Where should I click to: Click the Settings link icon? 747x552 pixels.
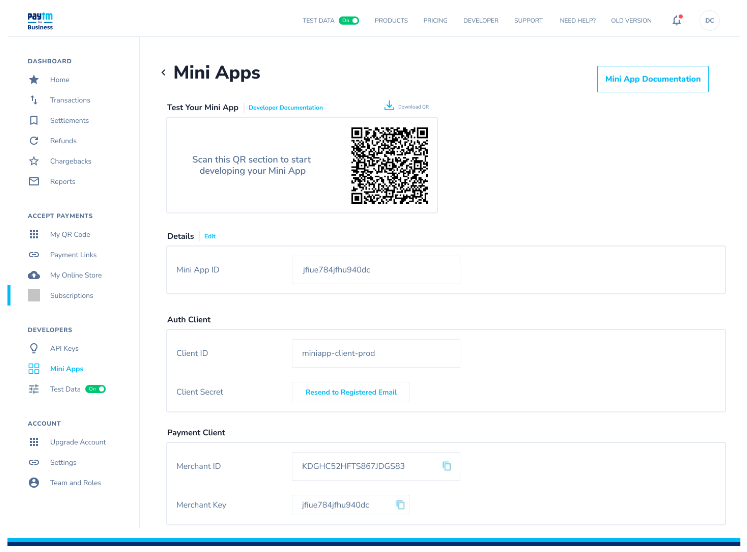pos(34,462)
